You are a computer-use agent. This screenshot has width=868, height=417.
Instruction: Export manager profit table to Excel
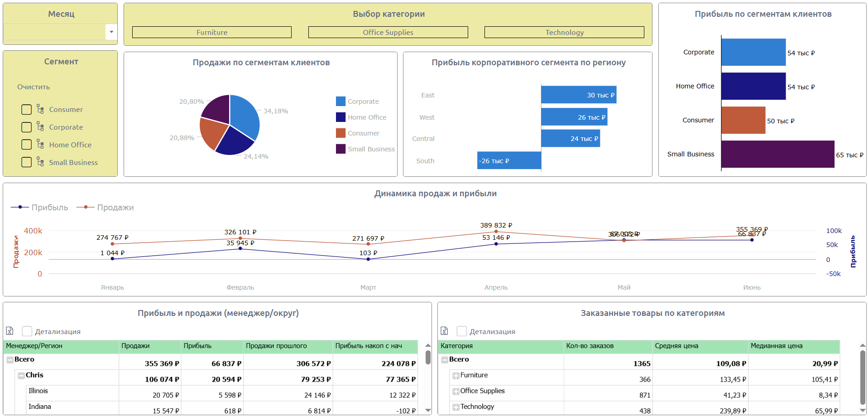[10, 331]
